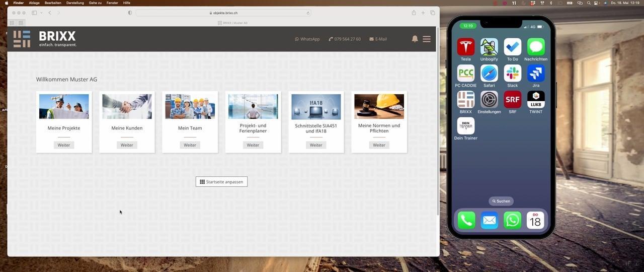Open the Ablage menu
The width and height of the screenshot is (644, 272).
point(34,3)
